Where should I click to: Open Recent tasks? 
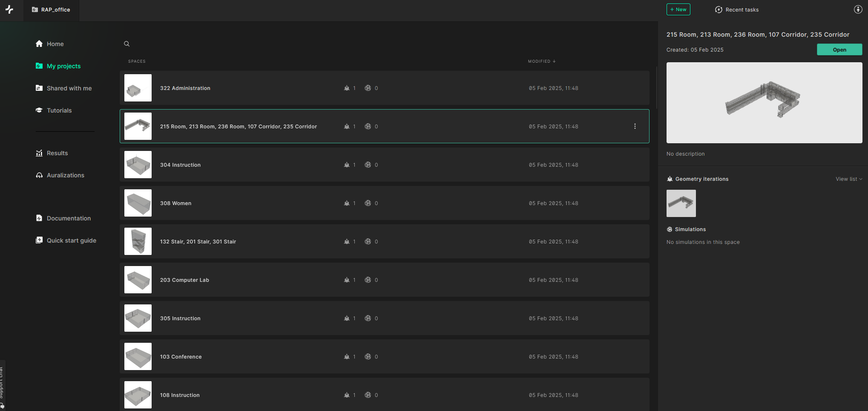[737, 10]
